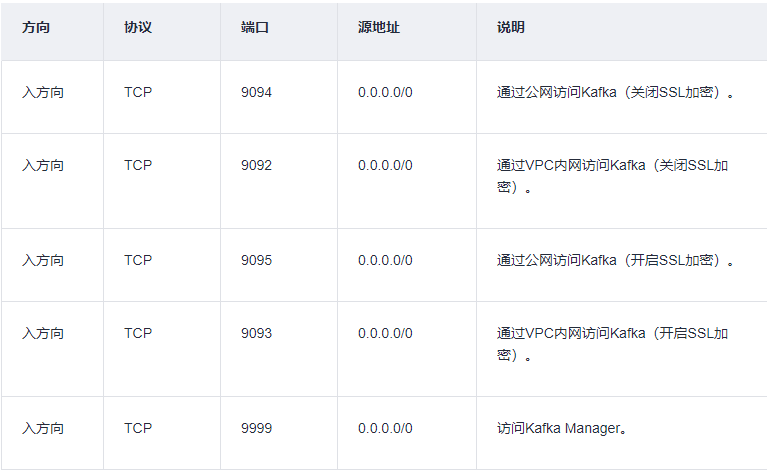Click 通过公网访问Kafka（关闭SSL加密） description

coord(616,92)
